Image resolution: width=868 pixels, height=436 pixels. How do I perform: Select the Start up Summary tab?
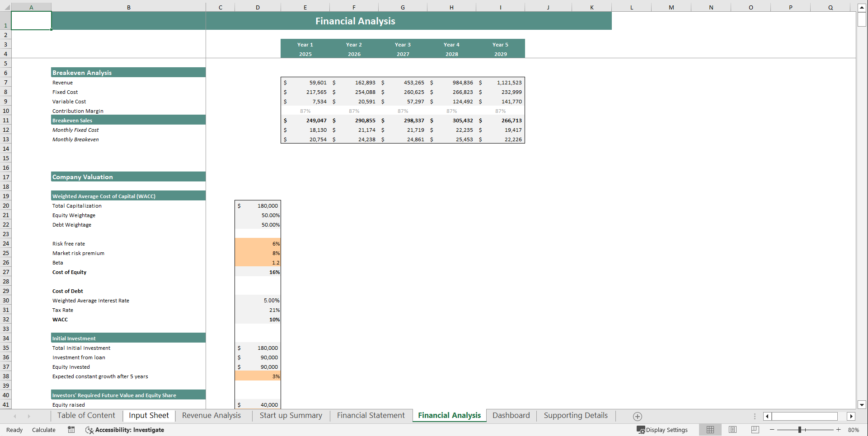pyautogui.click(x=291, y=415)
